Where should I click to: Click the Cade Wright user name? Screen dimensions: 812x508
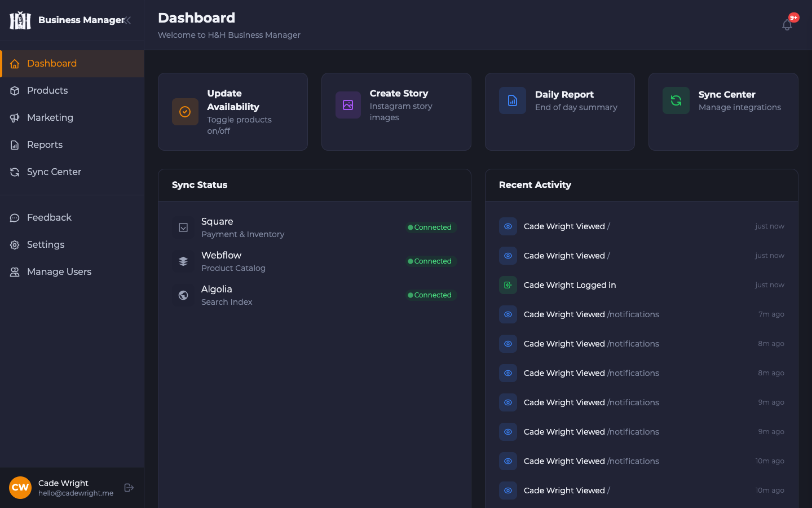63,483
